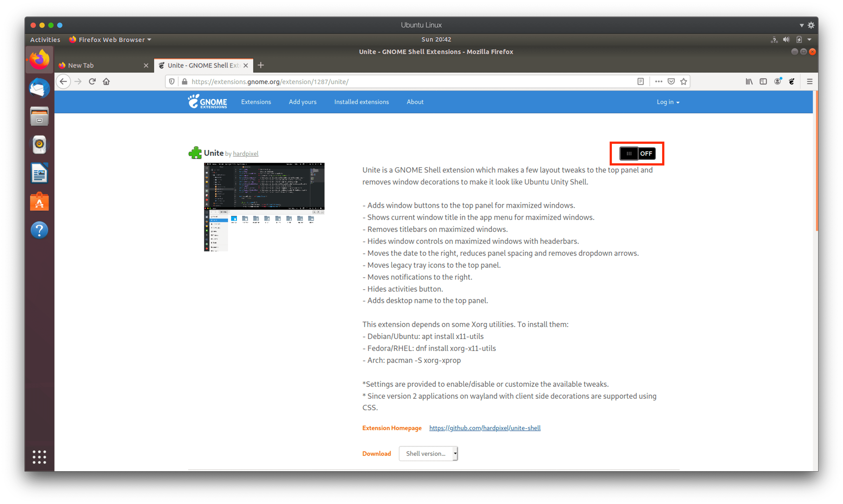The image size is (843, 504).
Task: Go forward with the forward arrow
Action: click(78, 81)
